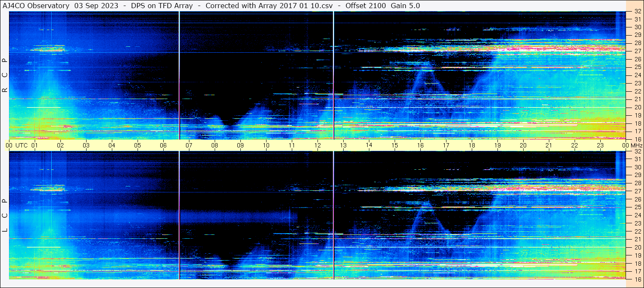
Task: Click the 22 hour label on time axis
Action: tap(575, 145)
